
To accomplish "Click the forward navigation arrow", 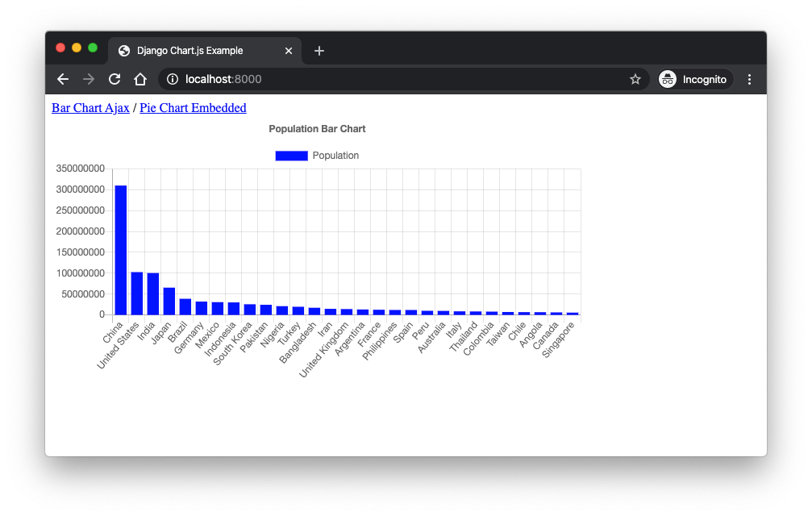I will (x=88, y=79).
